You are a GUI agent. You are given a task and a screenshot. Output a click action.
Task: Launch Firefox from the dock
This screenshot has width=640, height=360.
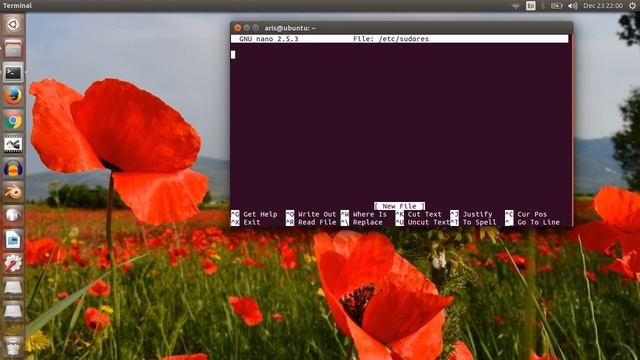[x=13, y=97]
